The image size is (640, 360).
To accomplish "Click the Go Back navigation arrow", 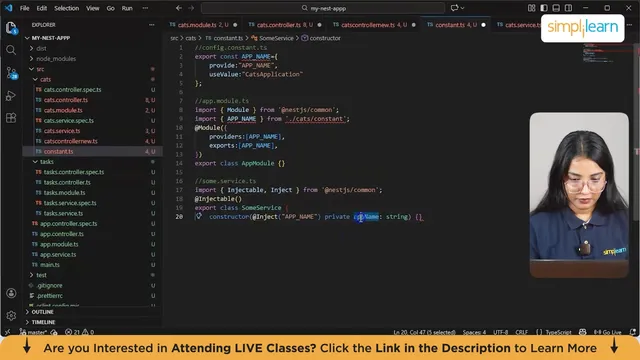I will [x=179, y=8].
